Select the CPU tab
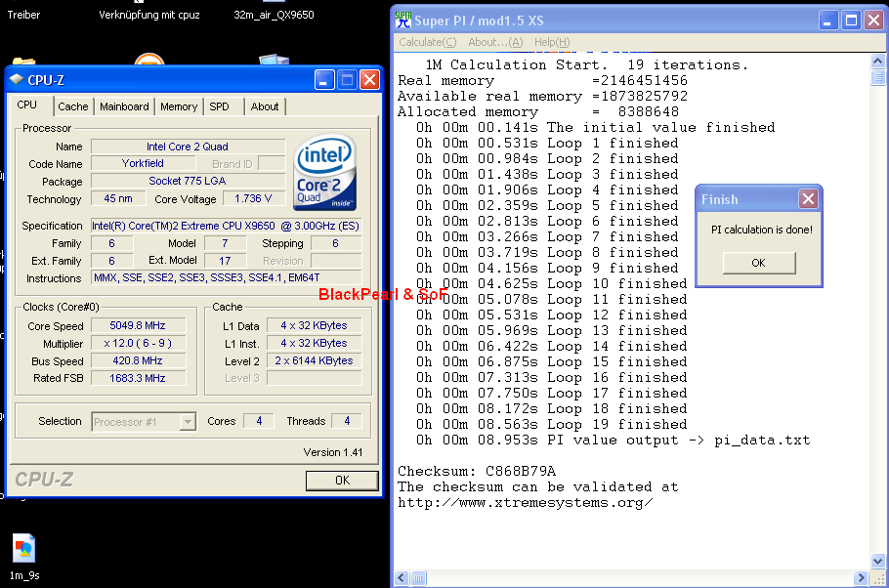The image size is (889, 588). (27, 105)
